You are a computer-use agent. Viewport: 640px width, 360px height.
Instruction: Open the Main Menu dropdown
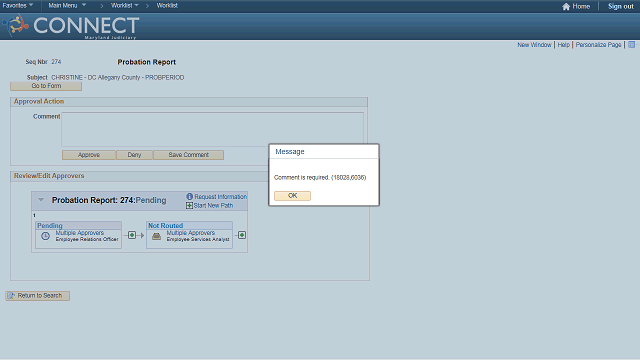coord(67,5)
